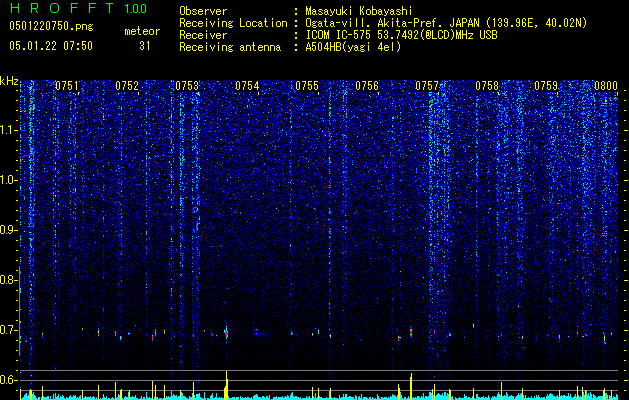Click the Receiving antenna label
The width and height of the screenshot is (629, 400).
(x=230, y=47)
